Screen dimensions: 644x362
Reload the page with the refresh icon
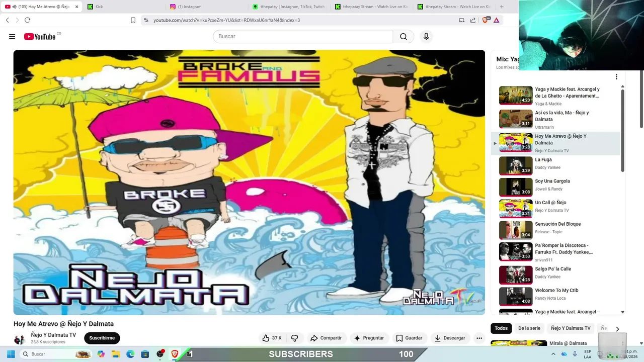[x=27, y=20]
